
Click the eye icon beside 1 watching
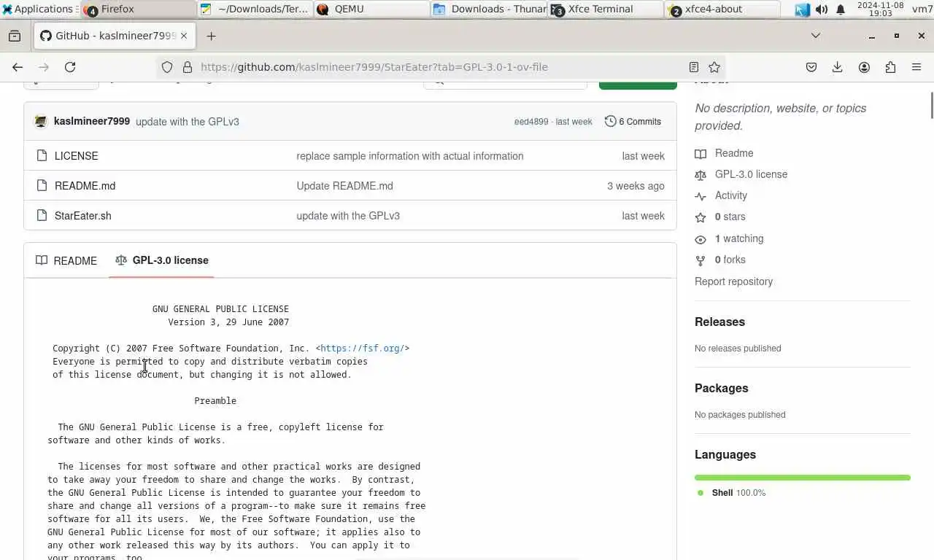click(700, 239)
